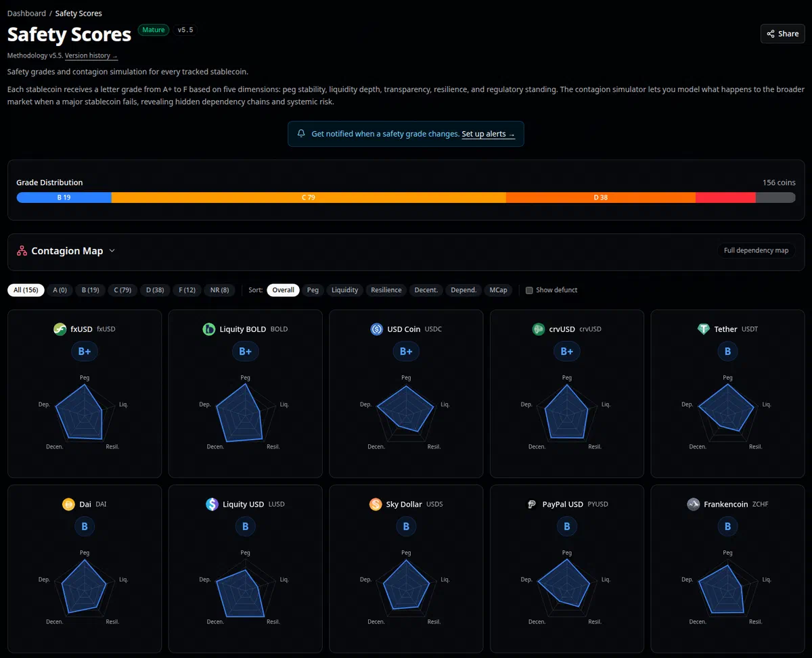Click the Liquity BOLD coin logo icon
812x658 pixels.
click(209, 329)
